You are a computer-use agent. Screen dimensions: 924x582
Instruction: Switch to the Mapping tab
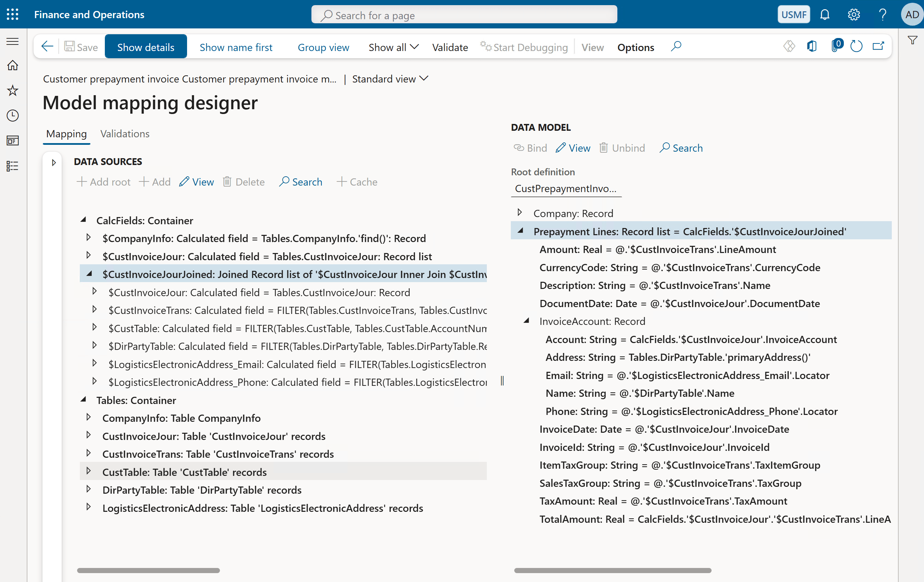pos(66,134)
